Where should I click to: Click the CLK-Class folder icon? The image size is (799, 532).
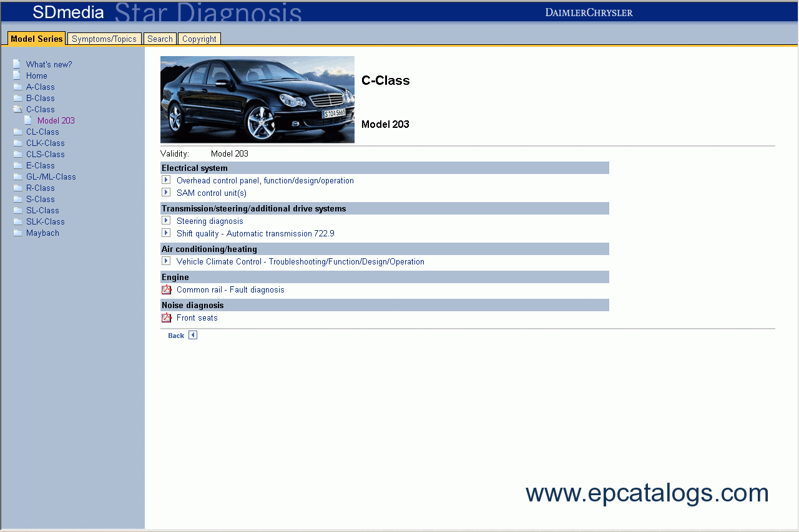17,143
